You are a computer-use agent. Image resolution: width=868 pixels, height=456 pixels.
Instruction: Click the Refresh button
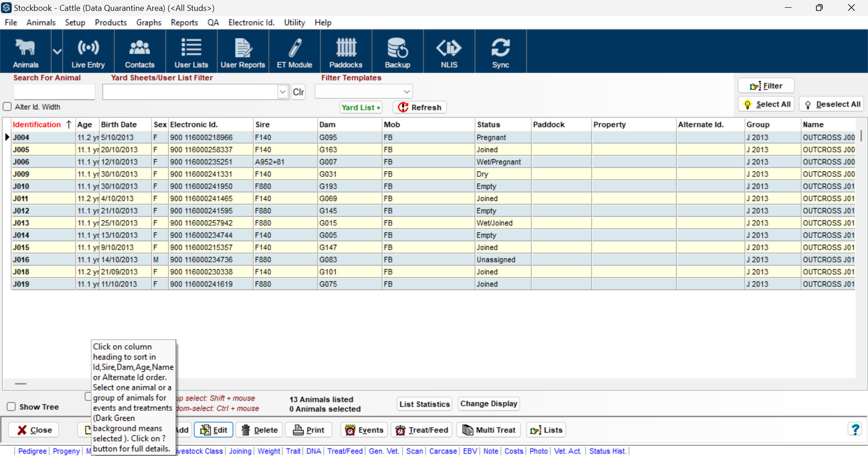[x=420, y=107]
